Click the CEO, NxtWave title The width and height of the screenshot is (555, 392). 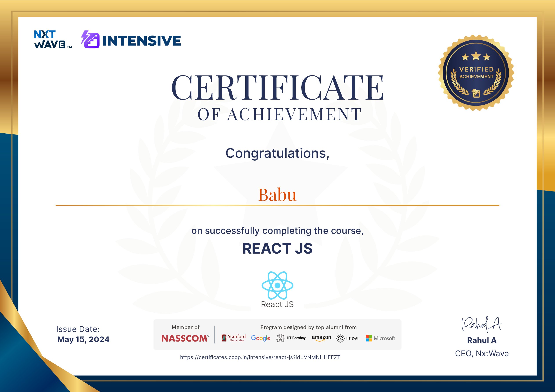(x=482, y=354)
